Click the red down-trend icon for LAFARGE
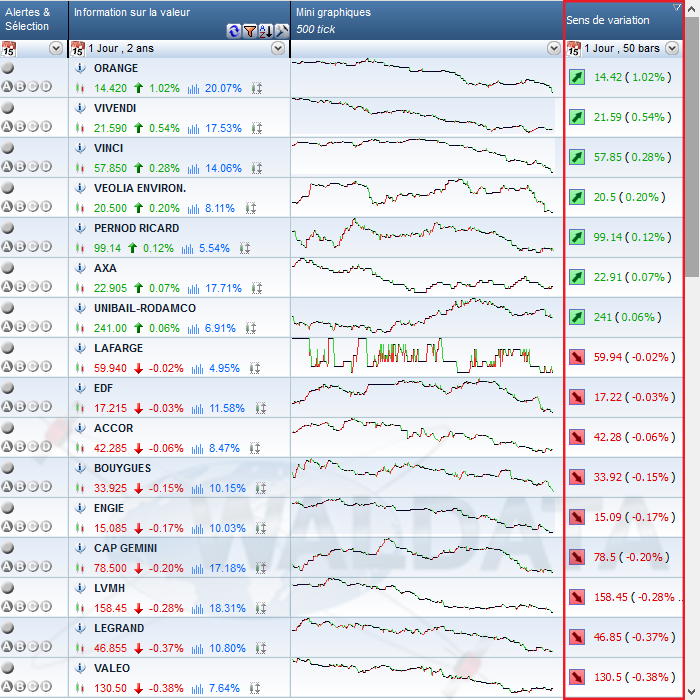This screenshot has height=700, width=700. [577, 357]
